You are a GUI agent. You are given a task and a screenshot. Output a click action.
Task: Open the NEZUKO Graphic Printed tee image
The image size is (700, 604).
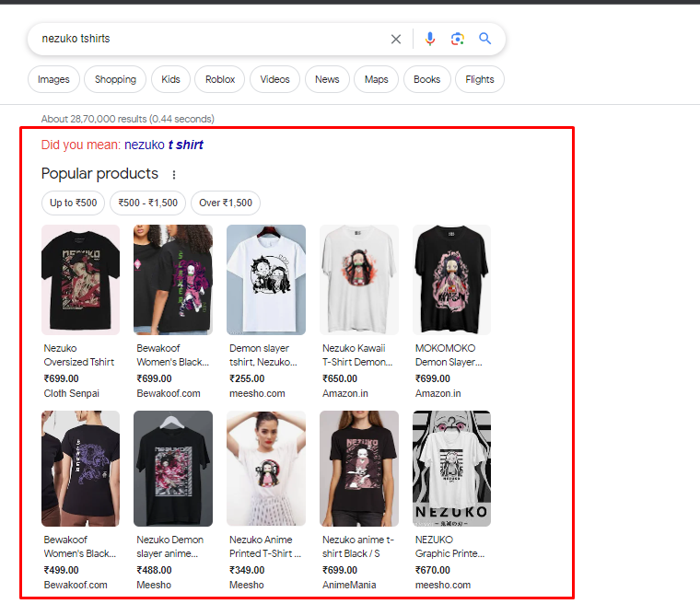tap(452, 469)
